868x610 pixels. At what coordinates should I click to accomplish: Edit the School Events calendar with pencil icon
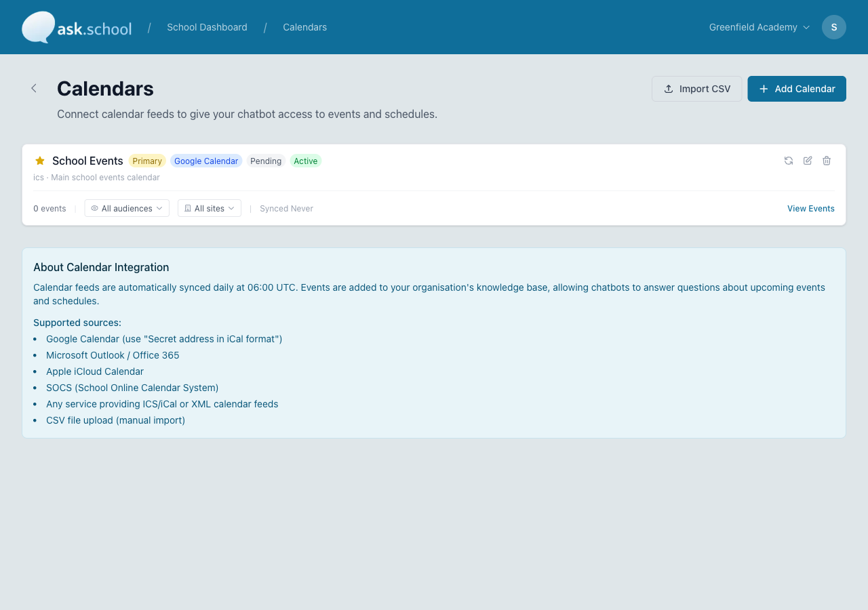(x=808, y=161)
